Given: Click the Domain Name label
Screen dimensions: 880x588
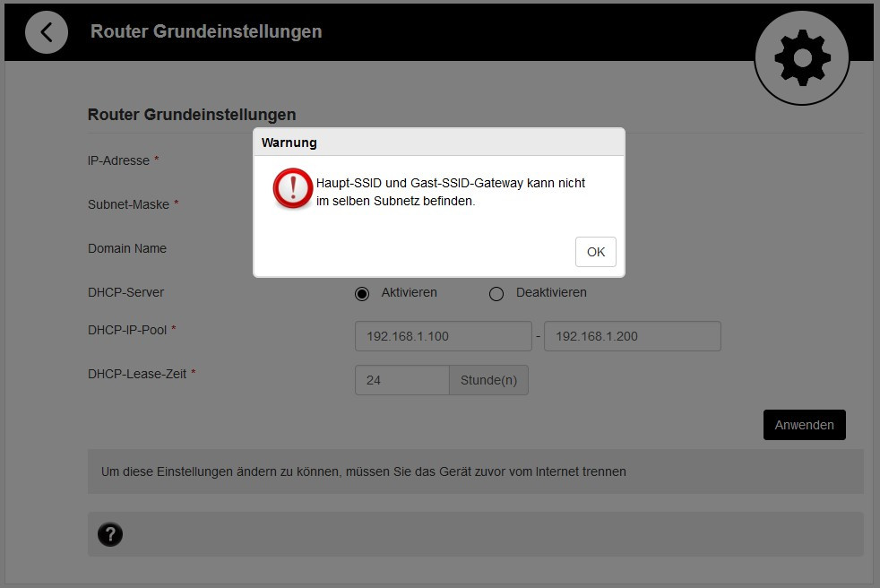Looking at the screenshot, I should [127, 248].
